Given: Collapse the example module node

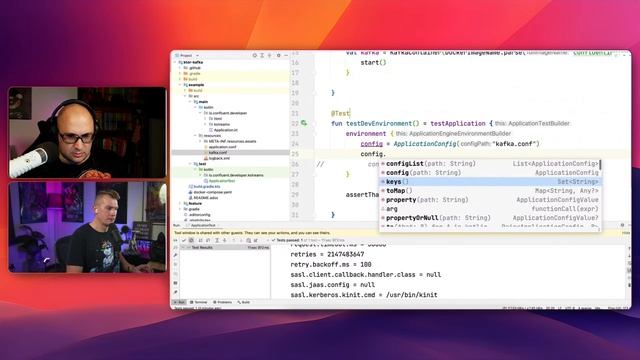Looking at the screenshot, I should tap(180, 85).
